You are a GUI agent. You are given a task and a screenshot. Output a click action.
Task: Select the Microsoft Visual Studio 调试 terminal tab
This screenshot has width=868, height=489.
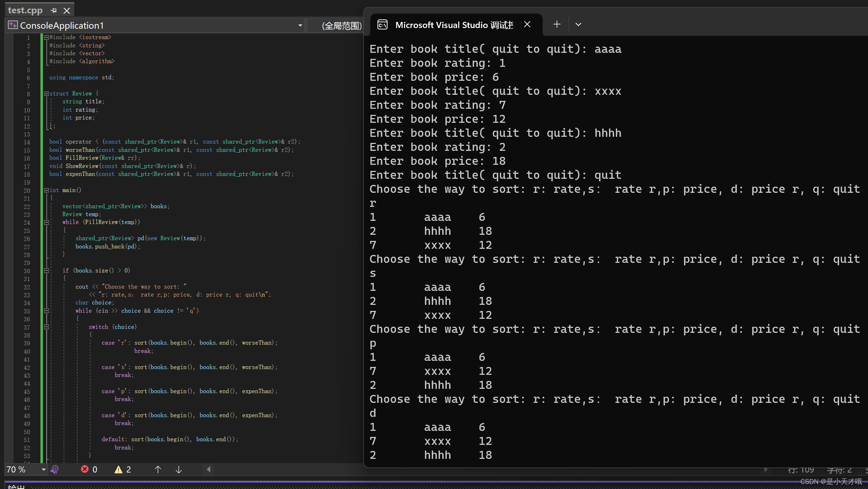454,24
